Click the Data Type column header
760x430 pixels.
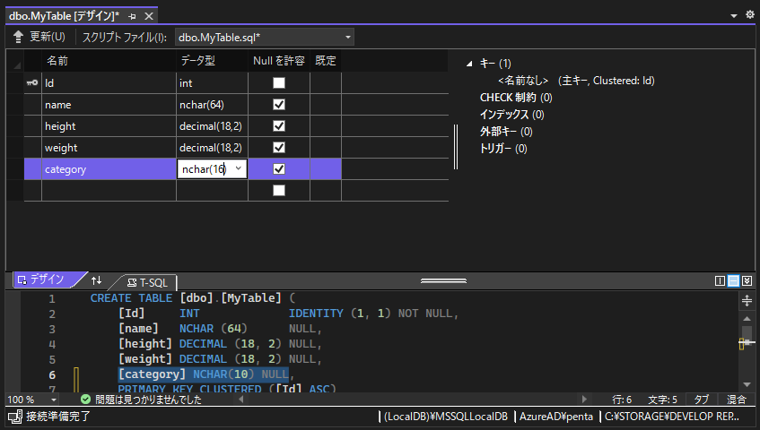pyautogui.click(x=212, y=61)
